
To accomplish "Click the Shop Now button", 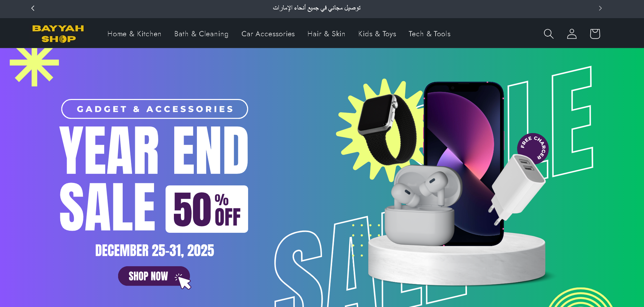I will pyautogui.click(x=154, y=276).
